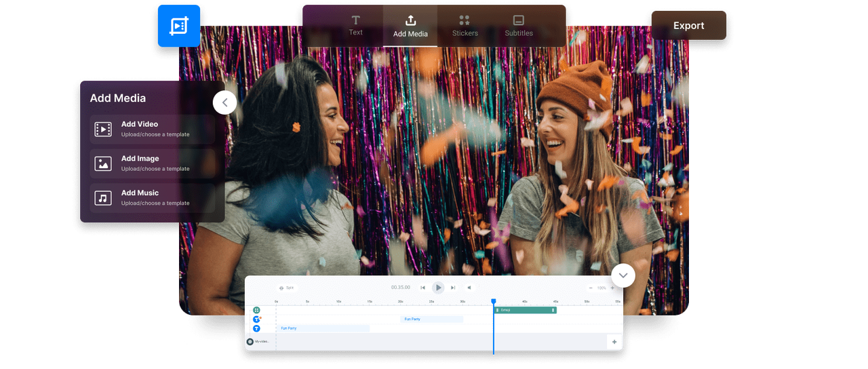
Task: Skip to the next clip
Action: point(453,288)
